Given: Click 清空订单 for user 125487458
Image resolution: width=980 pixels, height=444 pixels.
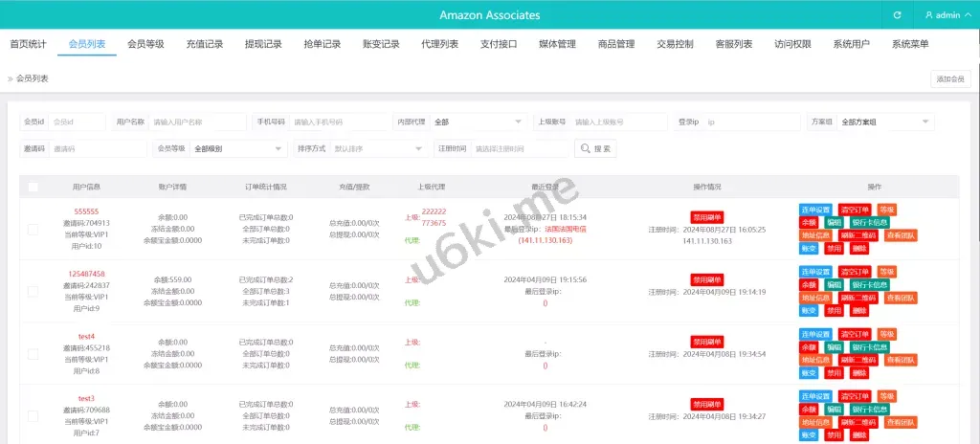Looking at the screenshot, I should click(x=855, y=272).
